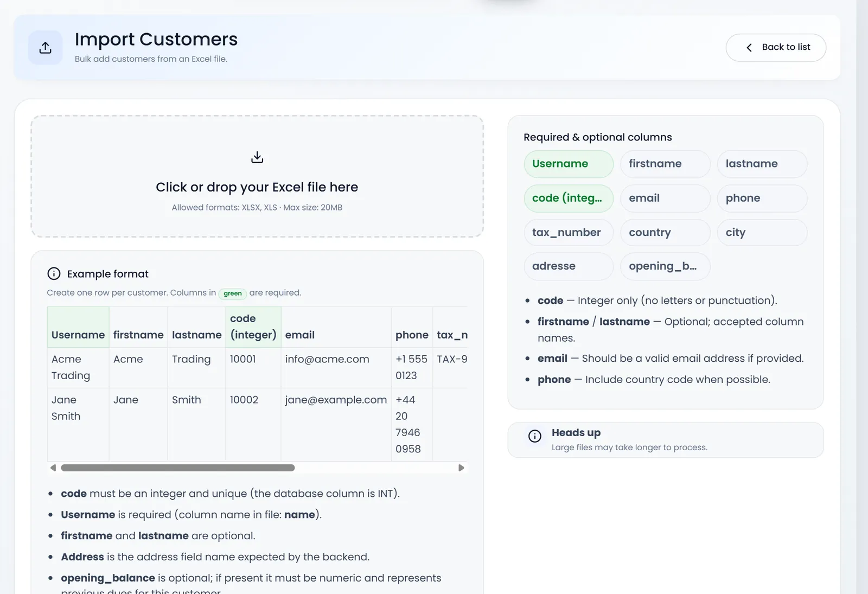Click the Required & optional columns heading

tap(597, 137)
